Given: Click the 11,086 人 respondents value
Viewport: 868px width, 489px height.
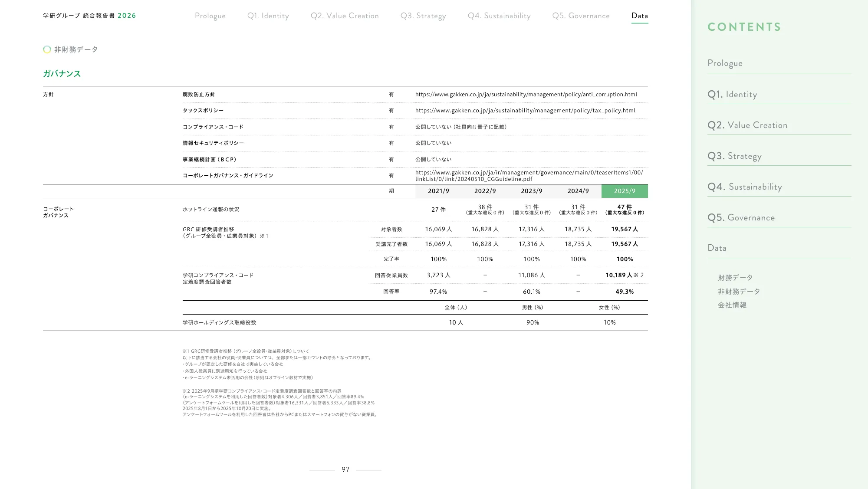Looking at the screenshot, I should [531, 275].
